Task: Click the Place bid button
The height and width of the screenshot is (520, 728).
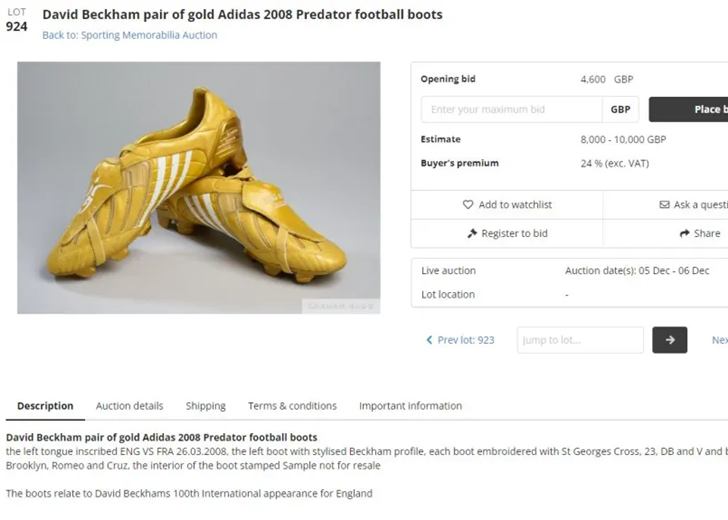Action: click(x=688, y=110)
